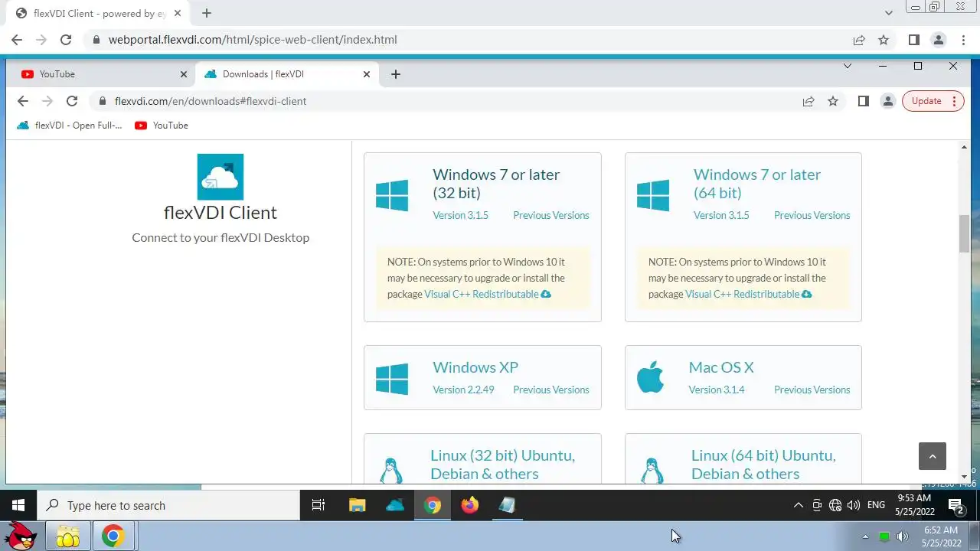The height and width of the screenshot is (551, 980).
Task: Show hidden tray icons chevron in inner taskbar
Action: pyautogui.click(x=798, y=505)
